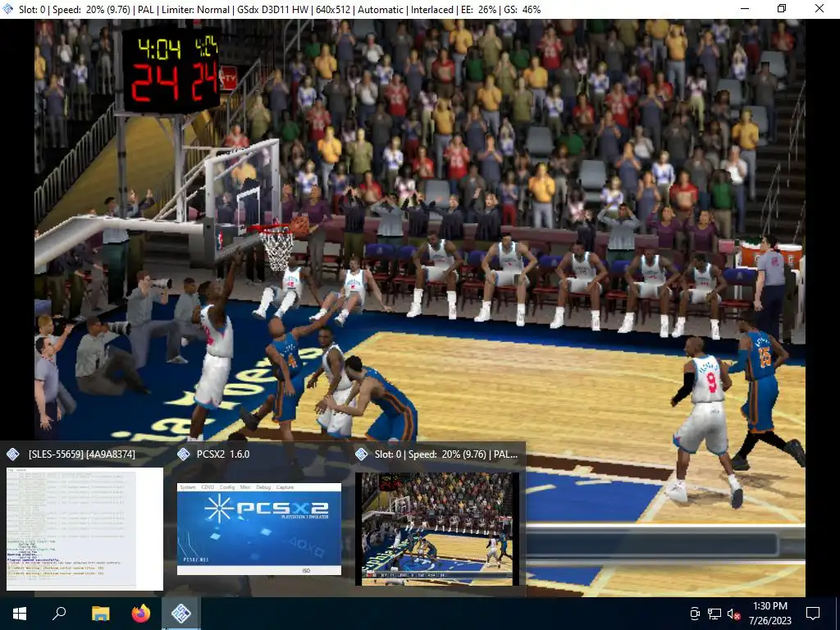The image size is (840, 630).
Task: Click the PCSX2 icon in game preview header
Action: point(361,454)
